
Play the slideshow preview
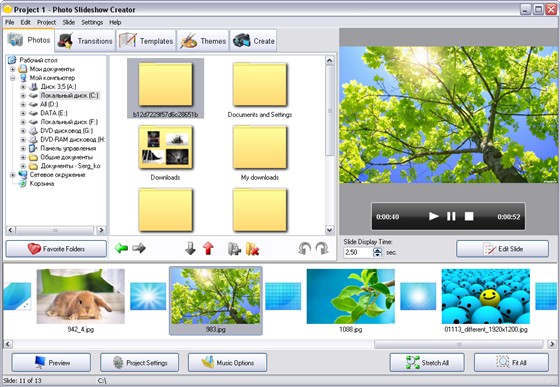coord(434,216)
